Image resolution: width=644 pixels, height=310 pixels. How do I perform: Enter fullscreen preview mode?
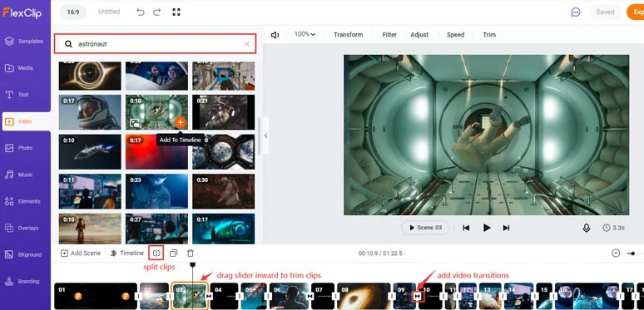(x=176, y=12)
